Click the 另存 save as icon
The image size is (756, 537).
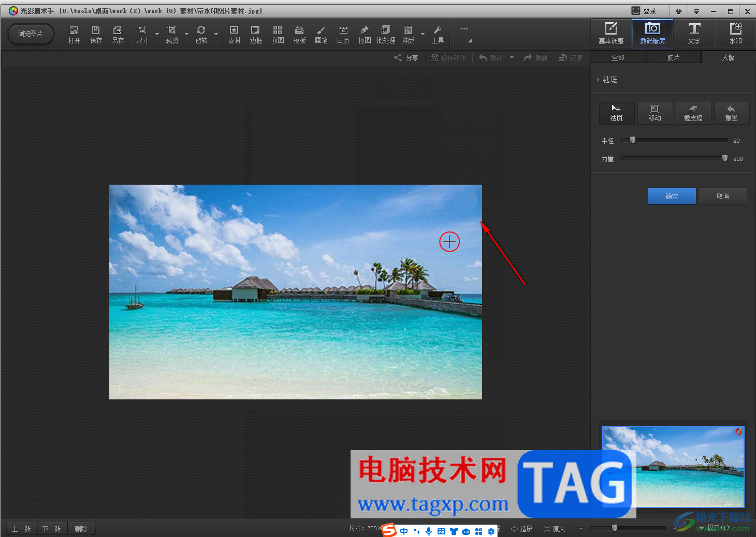[118, 35]
